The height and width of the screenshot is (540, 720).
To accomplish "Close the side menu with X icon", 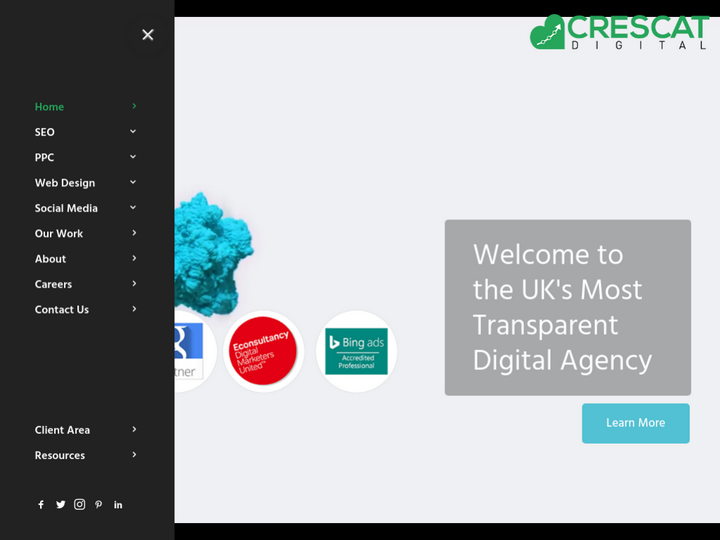I will (x=147, y=35).
